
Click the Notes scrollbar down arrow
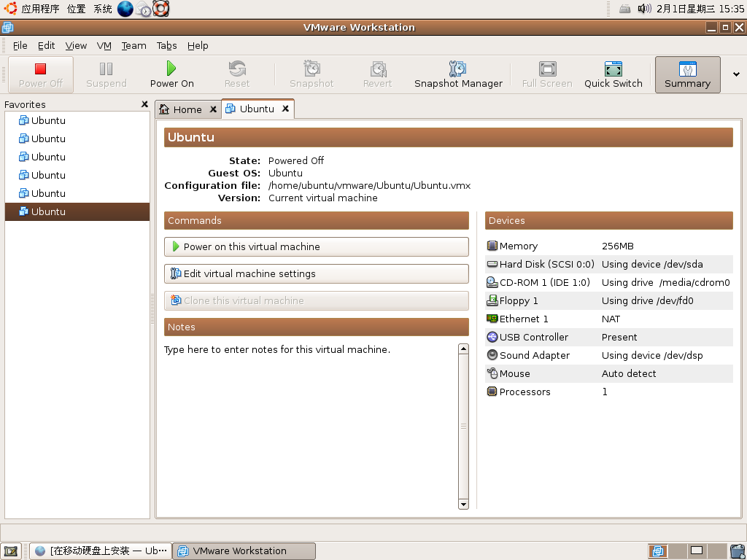pos(463,504)
